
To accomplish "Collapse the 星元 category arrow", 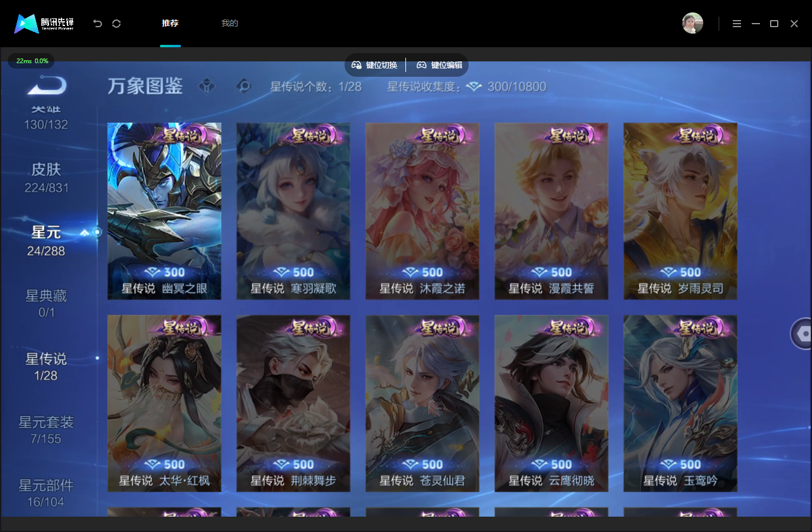I will click(x=85, y=233).
